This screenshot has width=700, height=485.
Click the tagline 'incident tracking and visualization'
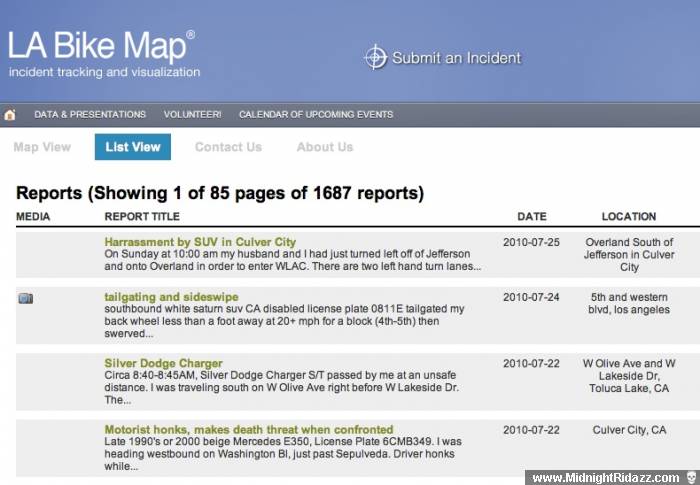tap(104, 72)
